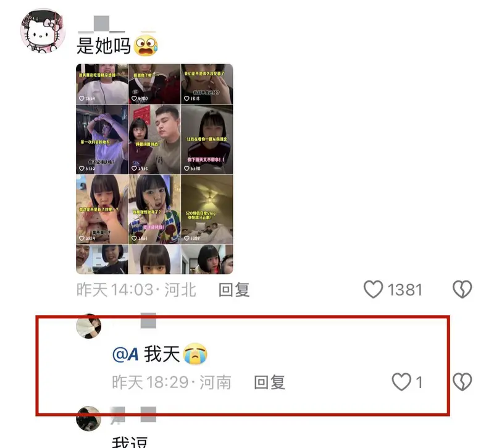Image resolution: width=494 pixels, height=448 pixels.
Task: Tap the 昨天 18:29 · 河南 timestamp
Action: 172,382
